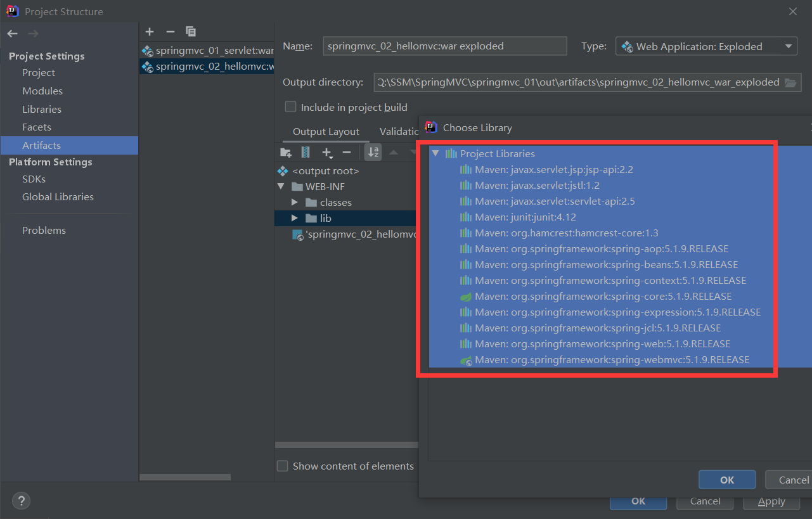
Task: Select 'springmvc_02_hellomvc' module element in layout tree
Action: coord(353,234)
